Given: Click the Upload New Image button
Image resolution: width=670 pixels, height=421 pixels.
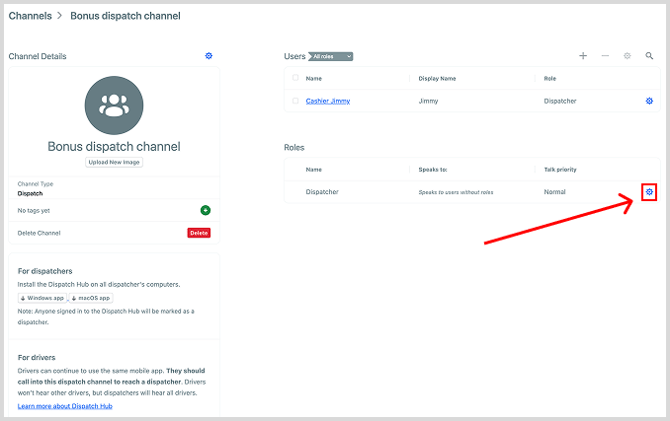Looking at the screenshot, I should pos(114,162).
